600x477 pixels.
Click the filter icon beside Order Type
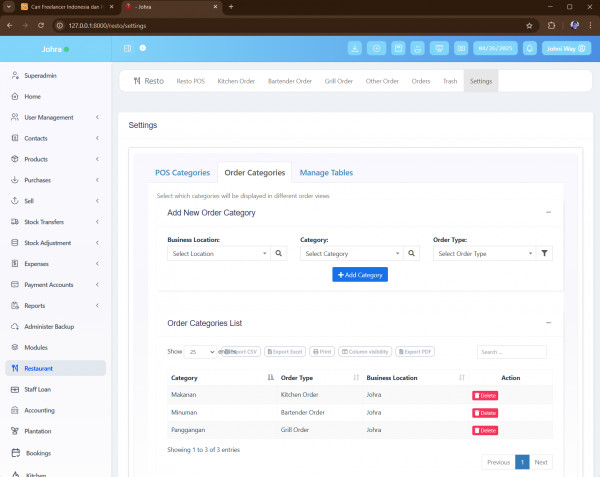pyautogui.click(x=544, y=253)
